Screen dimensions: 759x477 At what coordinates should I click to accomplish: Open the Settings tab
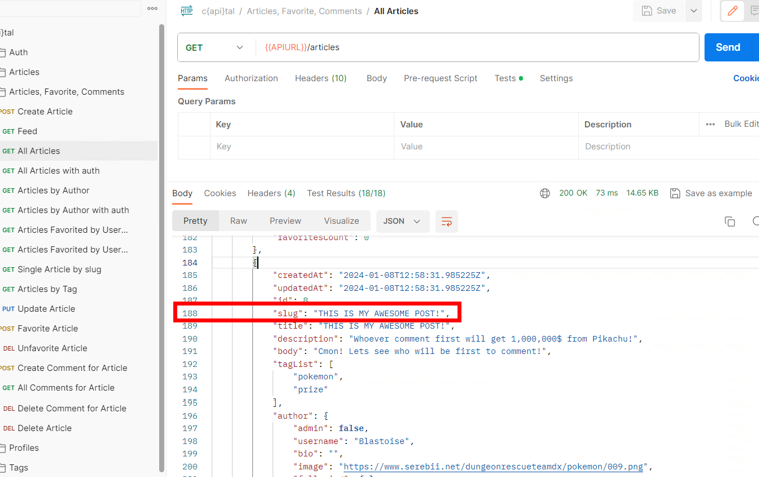[556, 78]
